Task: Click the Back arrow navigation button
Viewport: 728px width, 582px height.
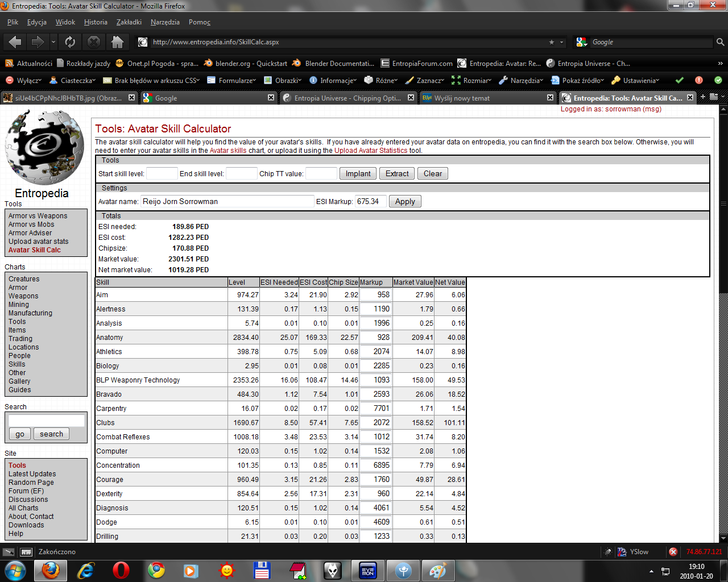Action: click(x=15, y=42)
